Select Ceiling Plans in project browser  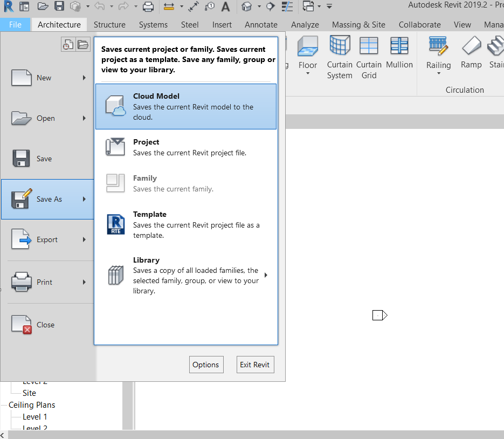click(x=32, y=405)
